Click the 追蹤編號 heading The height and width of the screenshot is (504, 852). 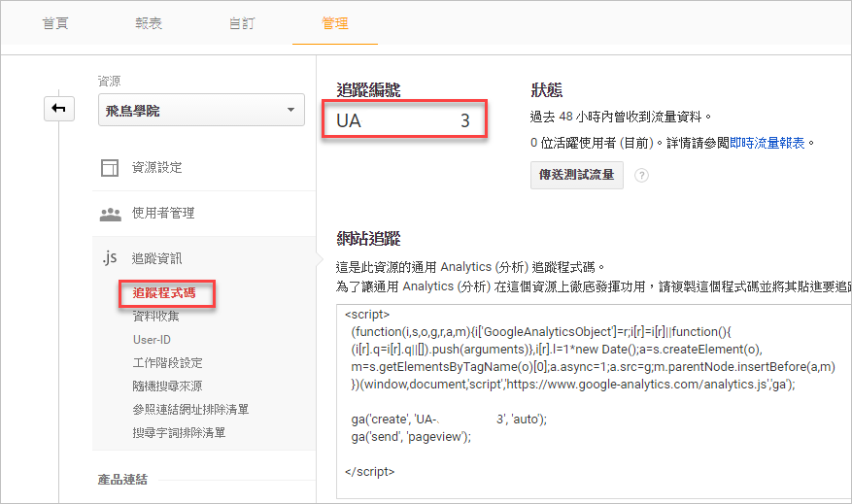(368, 90)
